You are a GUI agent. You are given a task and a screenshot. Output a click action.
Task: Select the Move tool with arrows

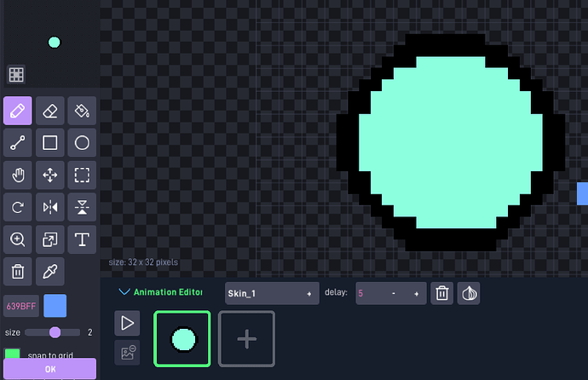tap(50, 175)
